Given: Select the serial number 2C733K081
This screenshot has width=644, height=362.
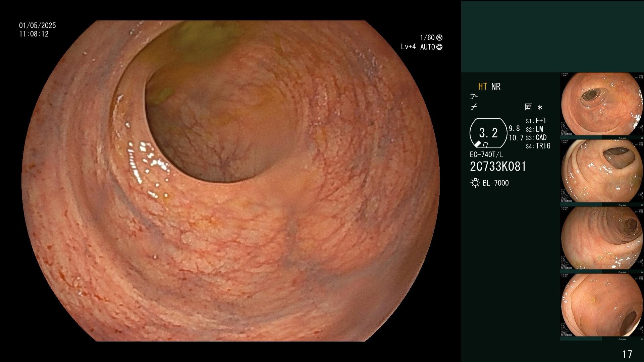Looking at the screenshot, I should tap(498, 167).
